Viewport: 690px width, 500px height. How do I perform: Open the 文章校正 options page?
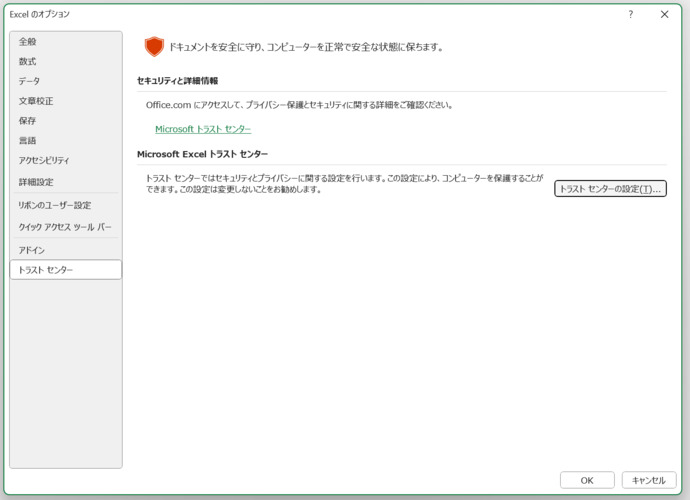coord(66,101)
